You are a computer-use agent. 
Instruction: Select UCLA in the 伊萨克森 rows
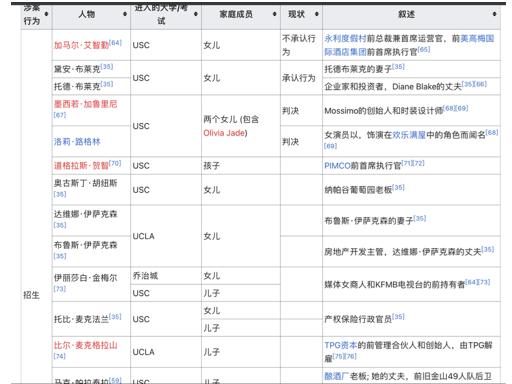click(143, 236)
